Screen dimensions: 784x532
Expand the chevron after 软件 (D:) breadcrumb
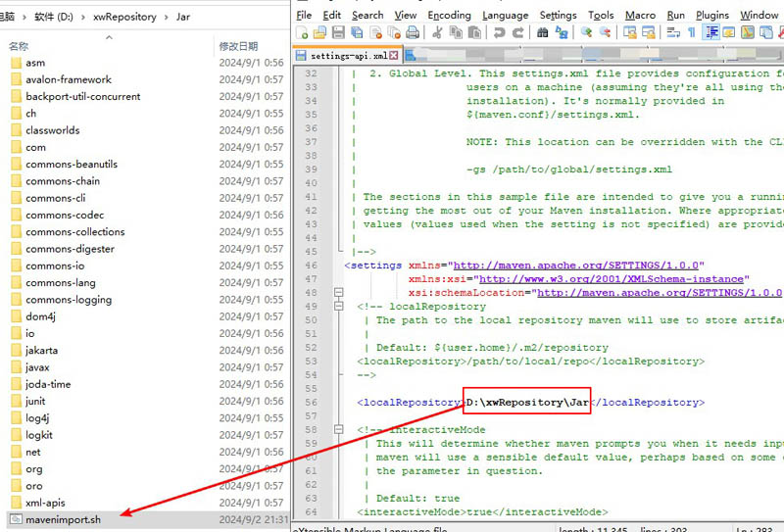[x=83, y=17]
